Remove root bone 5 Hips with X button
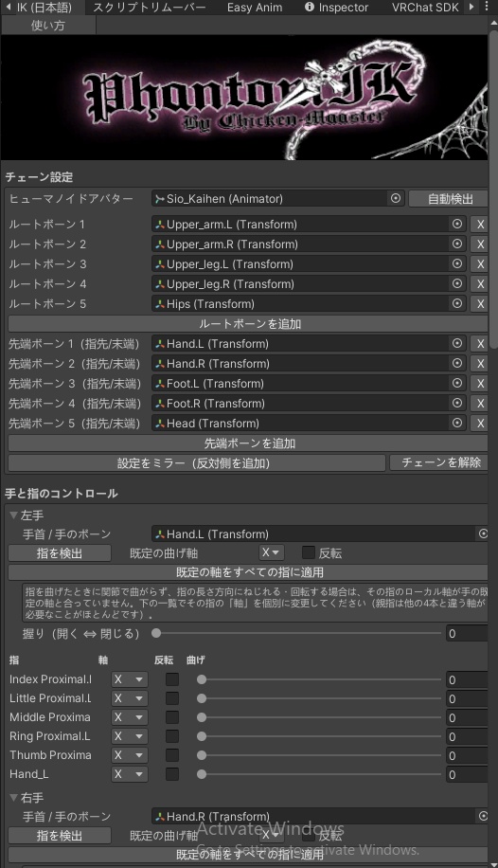 click(x=480, y=304)
